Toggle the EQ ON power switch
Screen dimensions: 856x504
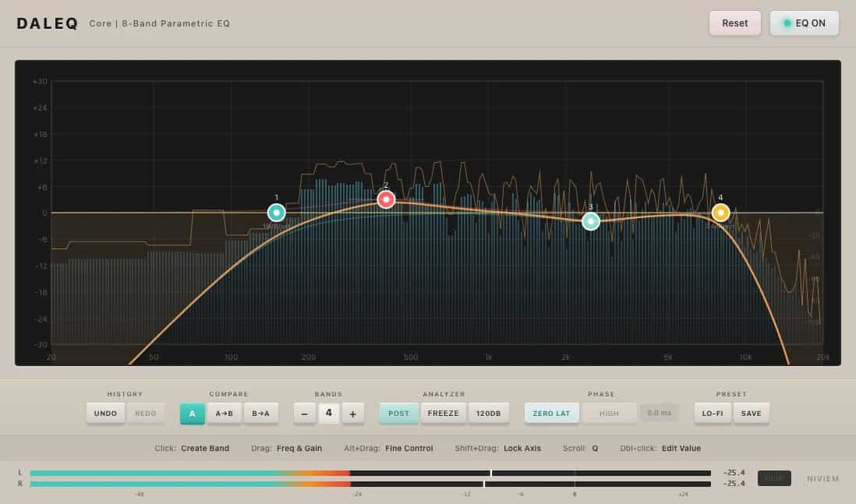coord(804,23)
